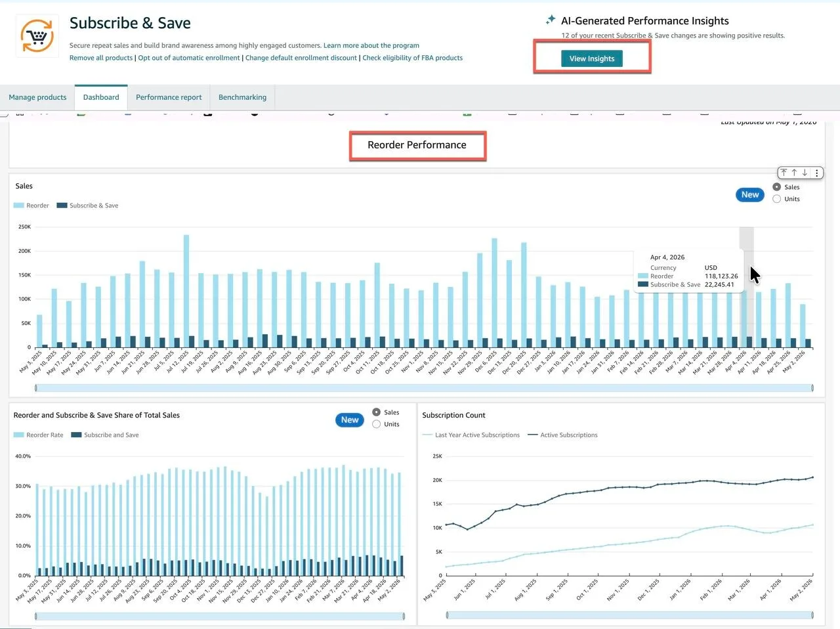
Task: Click the New badge in Share of Total Sales chart
Action: 350,420
